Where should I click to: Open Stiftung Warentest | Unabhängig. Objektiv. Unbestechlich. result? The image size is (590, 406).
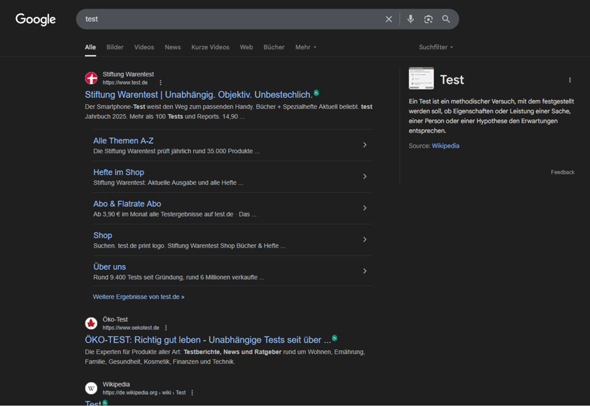pyautogui.click(x=199, y=95)
